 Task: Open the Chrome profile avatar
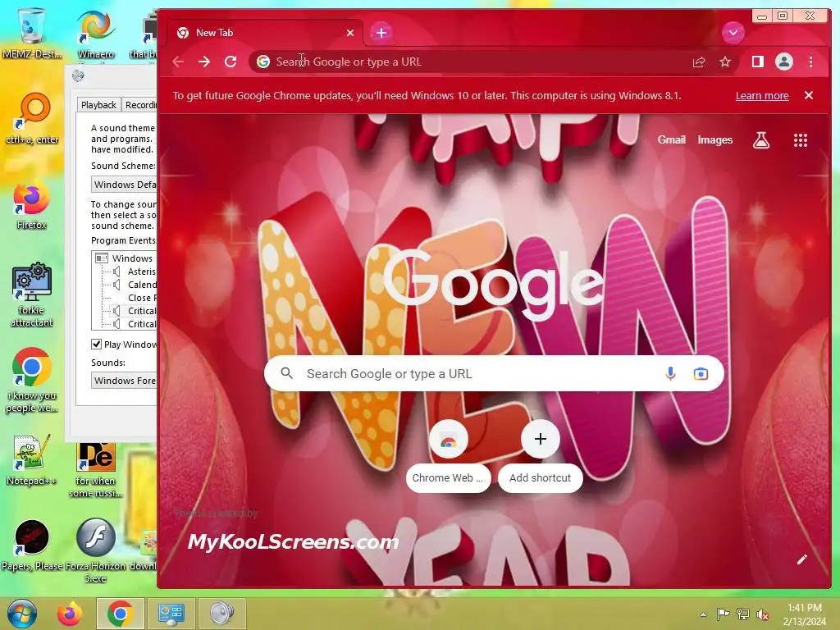(783, 62)
